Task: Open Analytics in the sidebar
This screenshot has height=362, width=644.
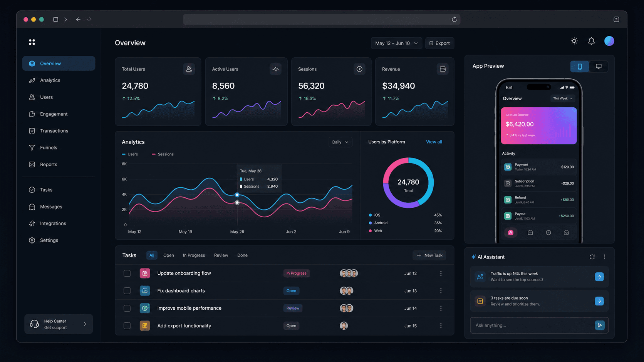Action: pos(59,80)
